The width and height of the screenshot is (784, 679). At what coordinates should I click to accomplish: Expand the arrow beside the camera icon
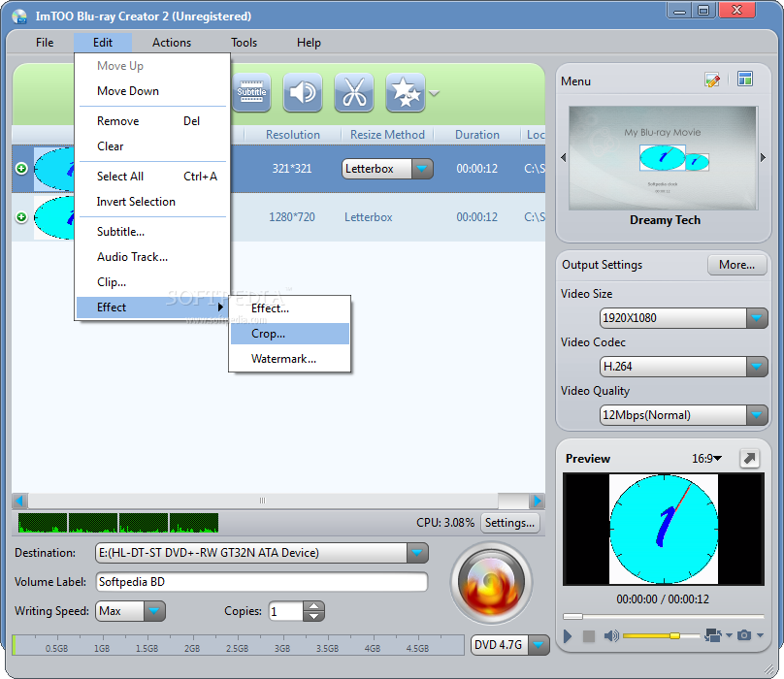pyautogui.click(x=760, y=635)
